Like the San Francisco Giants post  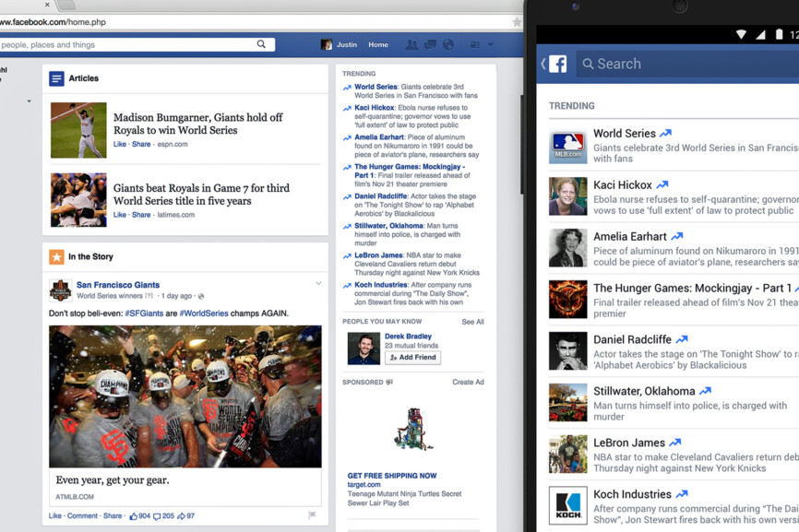(x=55, y=516)
